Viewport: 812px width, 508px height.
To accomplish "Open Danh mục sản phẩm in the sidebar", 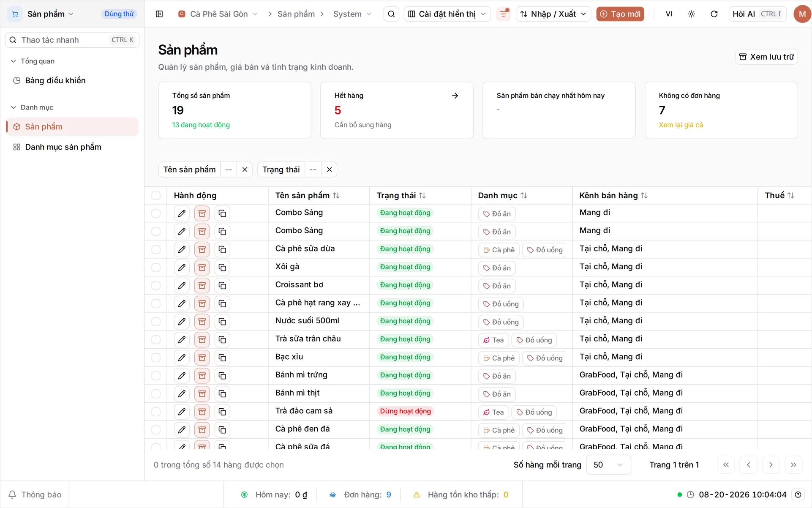I will click(72, 147).
